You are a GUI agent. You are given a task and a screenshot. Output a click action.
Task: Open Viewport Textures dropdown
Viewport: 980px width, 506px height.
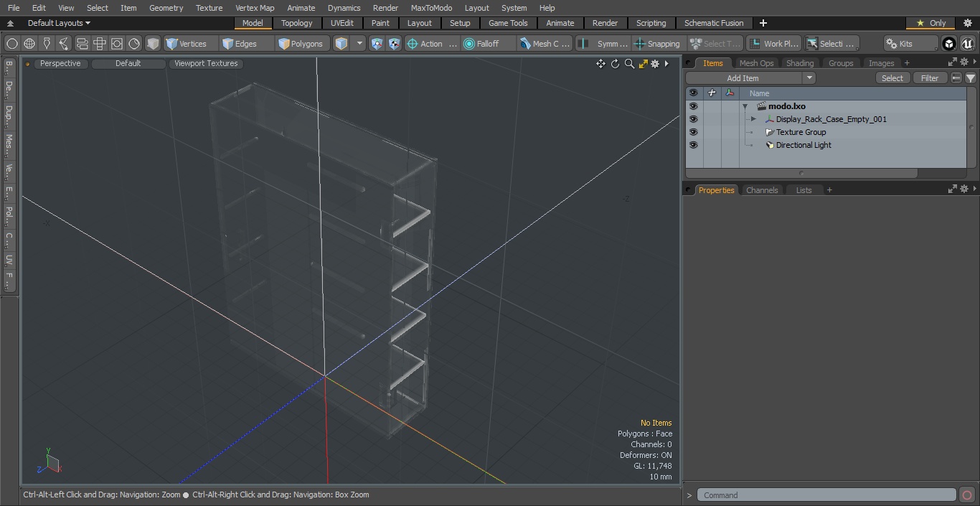[x=206, y=63]
